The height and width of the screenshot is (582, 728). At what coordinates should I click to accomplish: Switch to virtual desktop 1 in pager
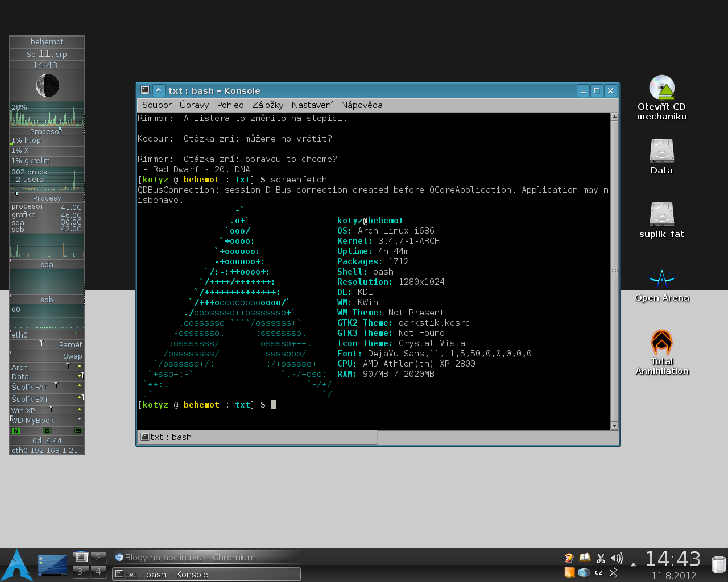click(x=81, y=557)
